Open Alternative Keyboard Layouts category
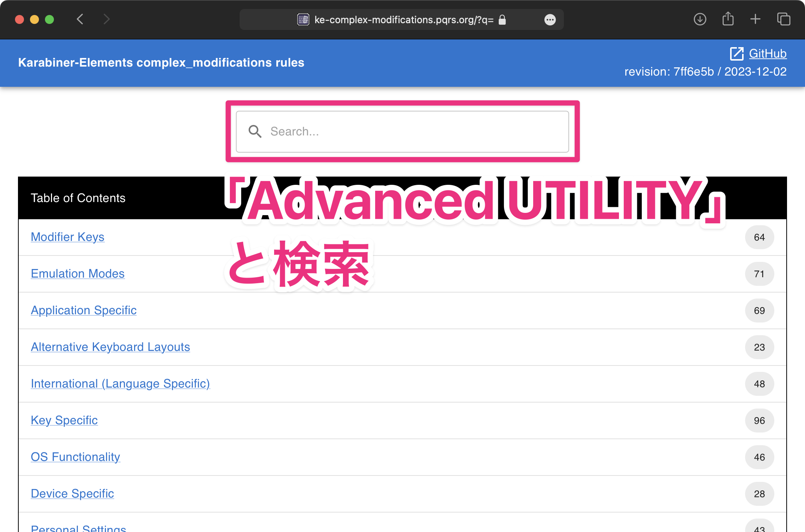The height and width of the screenshot is (532, 805). tap(110, 347)
